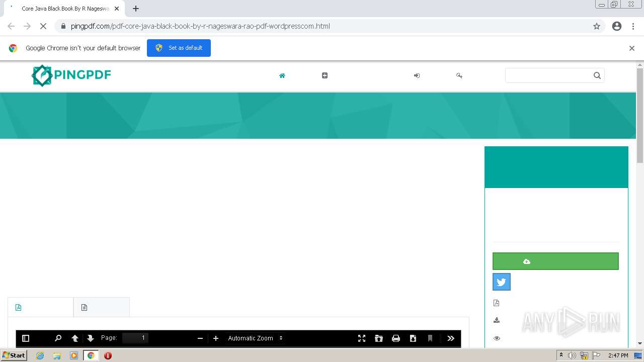Go to next page in PDF viewer

pos(91,338)
